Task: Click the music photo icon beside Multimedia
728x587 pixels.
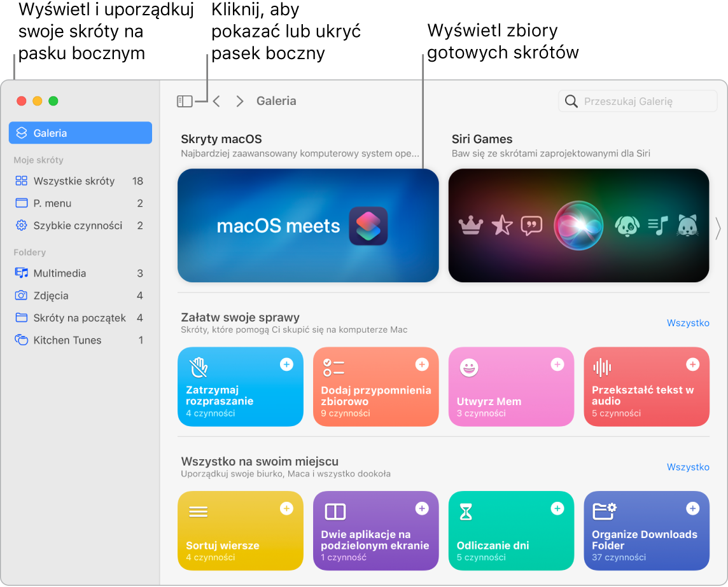Action: [22, 273]
